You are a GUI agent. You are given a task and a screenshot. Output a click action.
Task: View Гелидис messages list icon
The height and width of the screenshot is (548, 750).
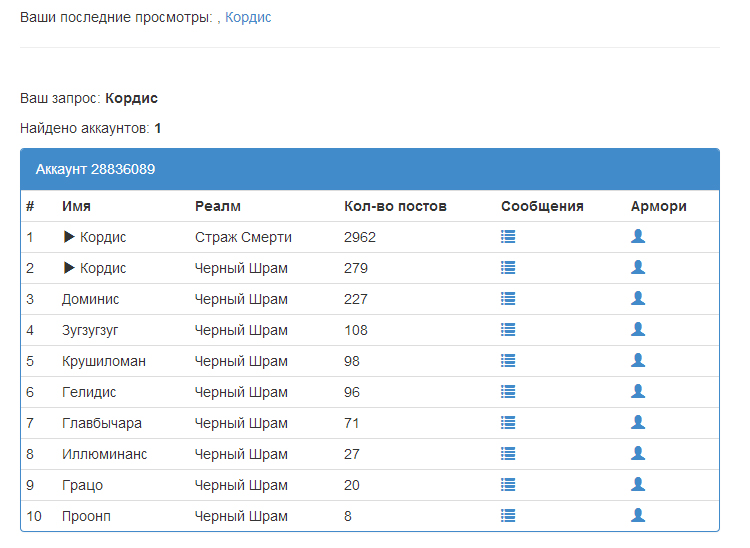[x=508, y=392]
